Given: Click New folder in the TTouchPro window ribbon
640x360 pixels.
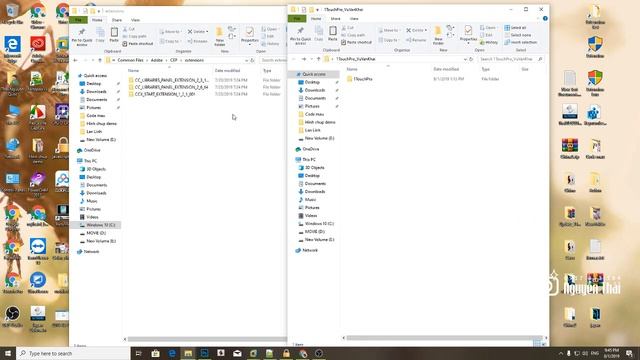Looking at the screenshot, I should pos(438,35).
